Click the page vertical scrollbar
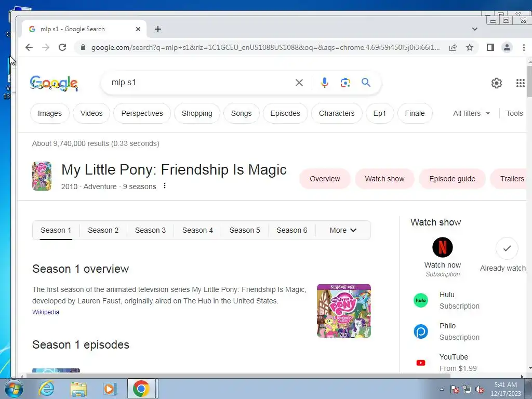 click(x=529, y=82)
